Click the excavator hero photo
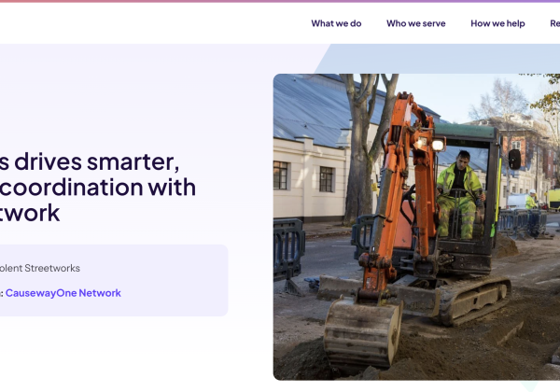Image resolution: width=560 pixels, height=392 pixels. coord(416,227)
